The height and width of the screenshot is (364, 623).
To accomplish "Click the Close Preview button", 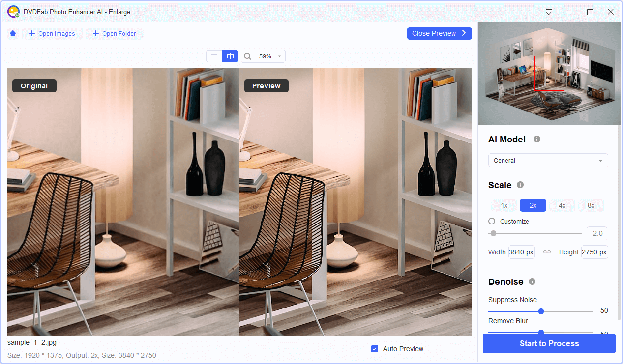I will point(439,33).
